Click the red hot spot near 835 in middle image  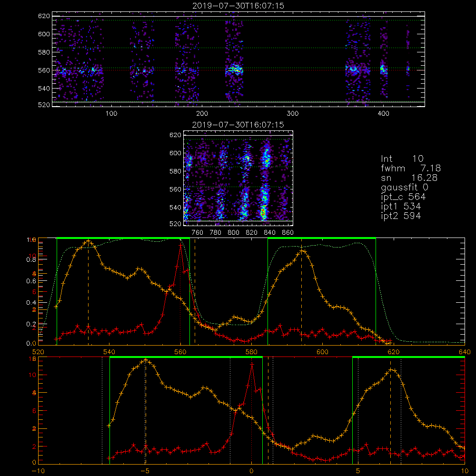pyautogui.click(x=263, y=212)
